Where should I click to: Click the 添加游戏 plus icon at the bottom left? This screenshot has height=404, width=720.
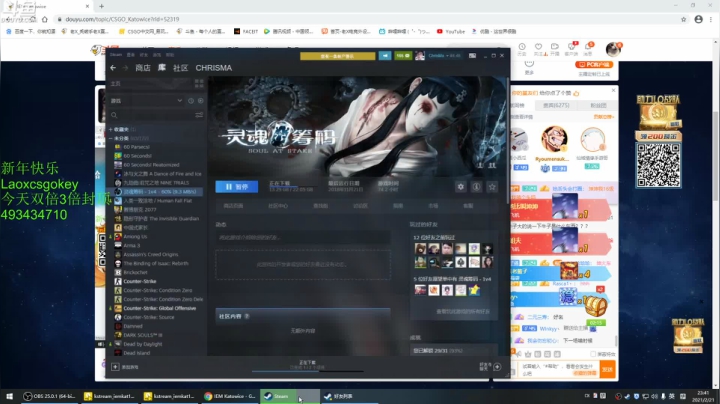115,367
